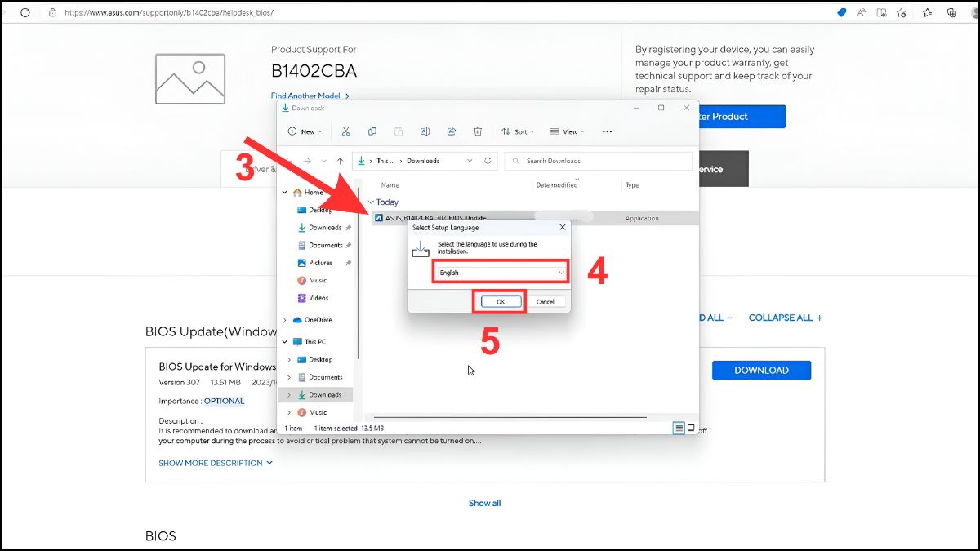Open the Collections icon in Edge

point(951,12)
